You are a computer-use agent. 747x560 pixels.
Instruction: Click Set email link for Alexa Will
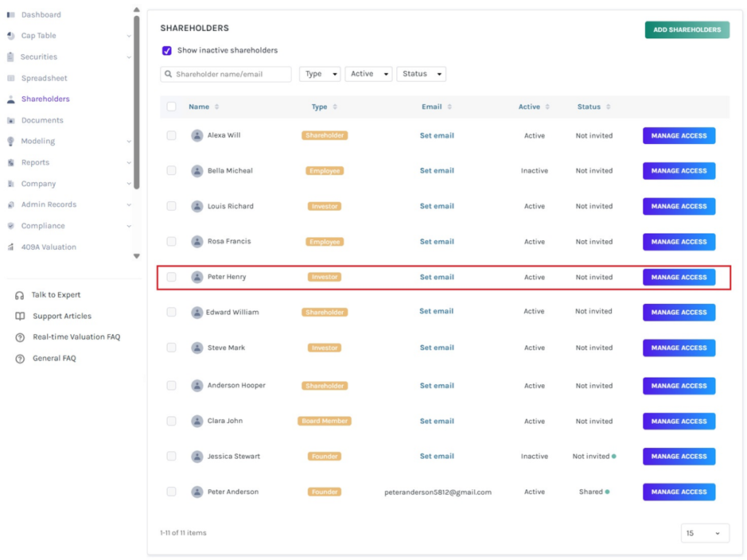(x=437, y=136)
